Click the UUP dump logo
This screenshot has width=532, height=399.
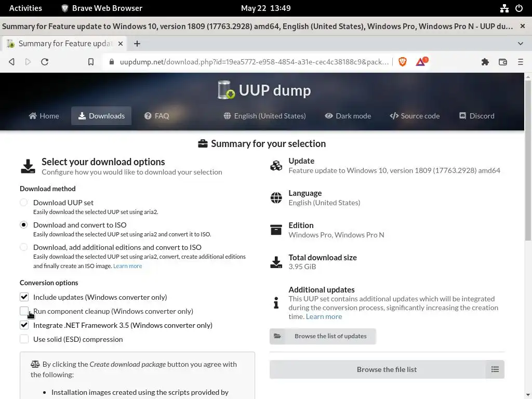pyautogui.click(x=264, y=90)
